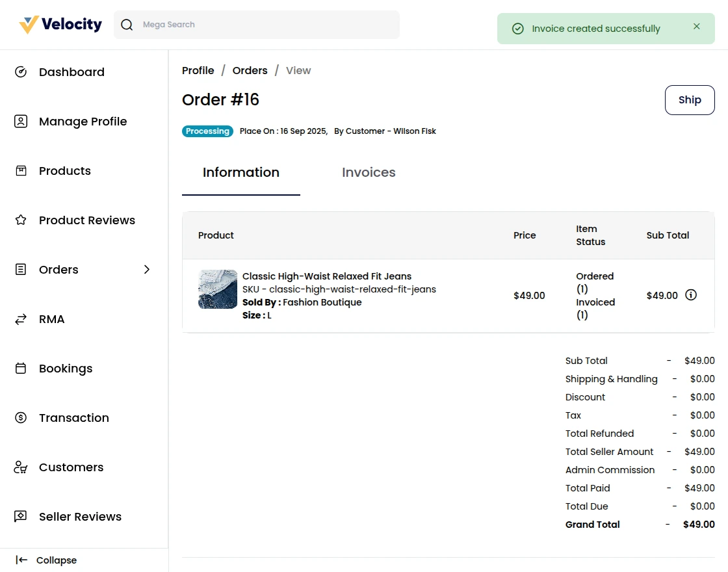This screenshot has width=728, height=572.
Task: Click the Ship button
Action: click(689, 99)
